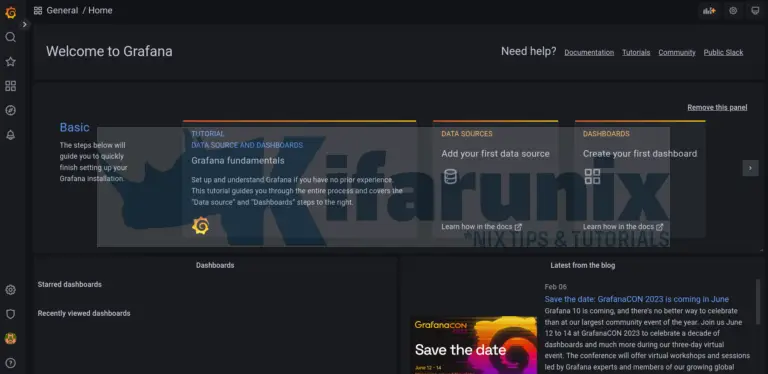Screen dimensions: 768x374
Task: Open the Documentation link
Action: (x=589, y=52)
